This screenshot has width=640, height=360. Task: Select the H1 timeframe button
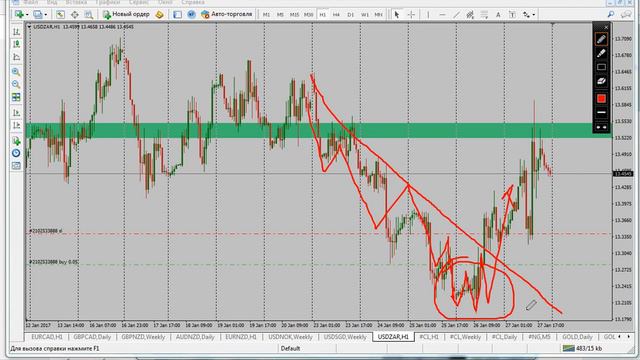coord(322,15)
